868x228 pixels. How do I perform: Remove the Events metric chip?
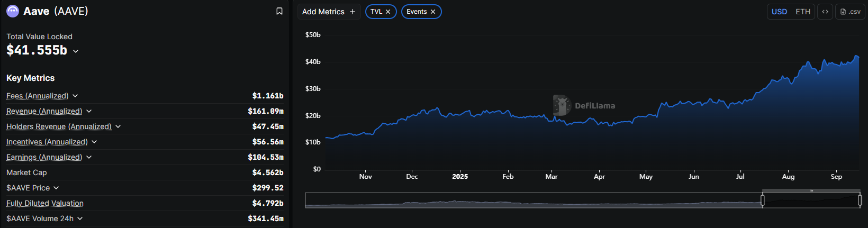[433, 12]
